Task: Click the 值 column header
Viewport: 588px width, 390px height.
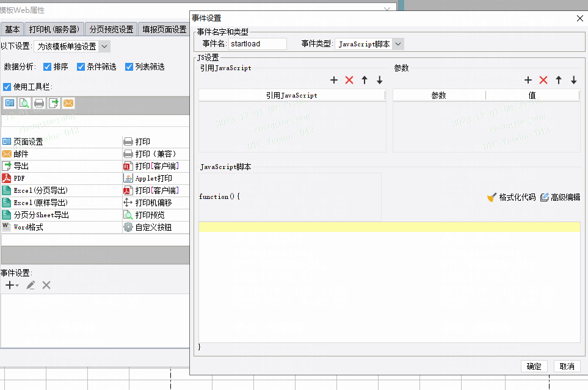Action: pyautogui.click(x=532, y=95)
